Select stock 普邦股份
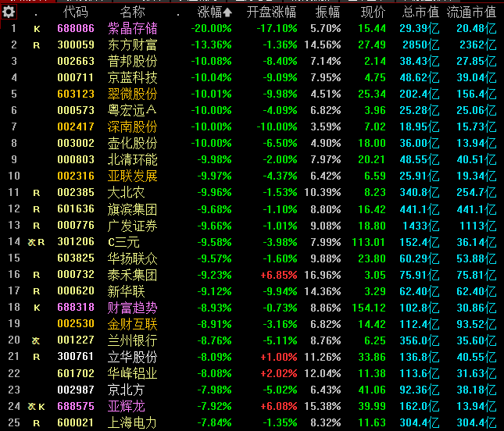The height and width of the screenshot is (431, 504). tap(132, 61)
